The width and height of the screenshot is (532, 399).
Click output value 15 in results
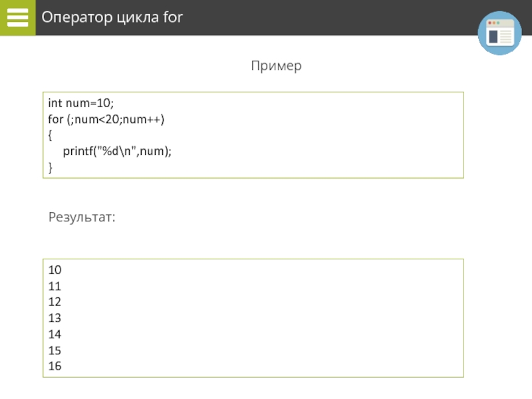pyautogui.click(x=55, y=350)
